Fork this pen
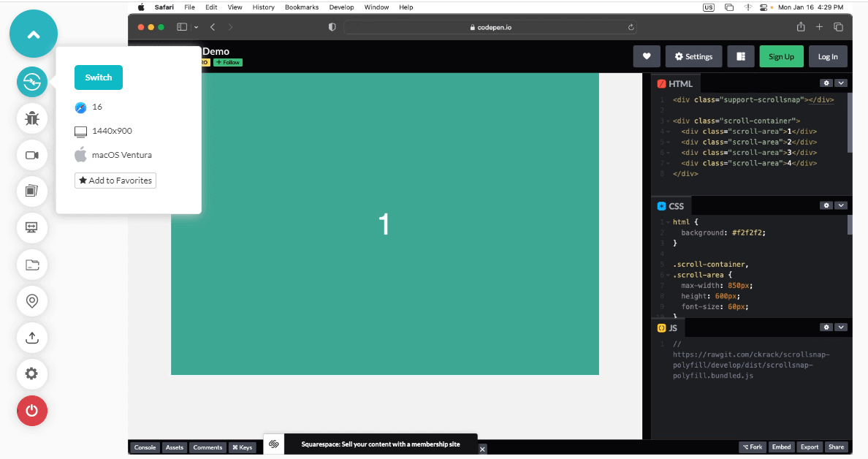This screenshot has width=868, height=459. tap(753, 447)
